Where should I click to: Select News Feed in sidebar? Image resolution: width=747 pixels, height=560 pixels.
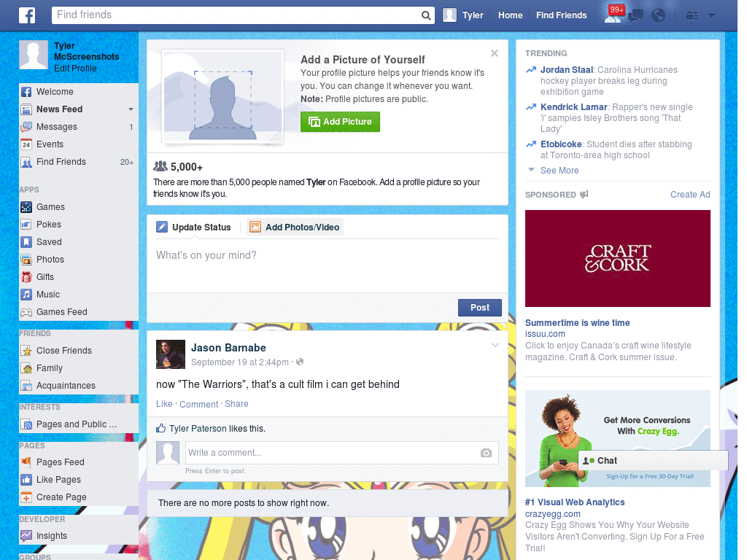(59, 109)
